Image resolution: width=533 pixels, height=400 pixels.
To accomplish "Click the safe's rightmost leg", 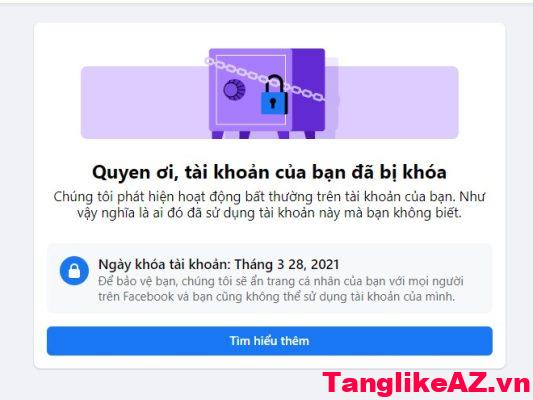I will click(x=310, y=135).
